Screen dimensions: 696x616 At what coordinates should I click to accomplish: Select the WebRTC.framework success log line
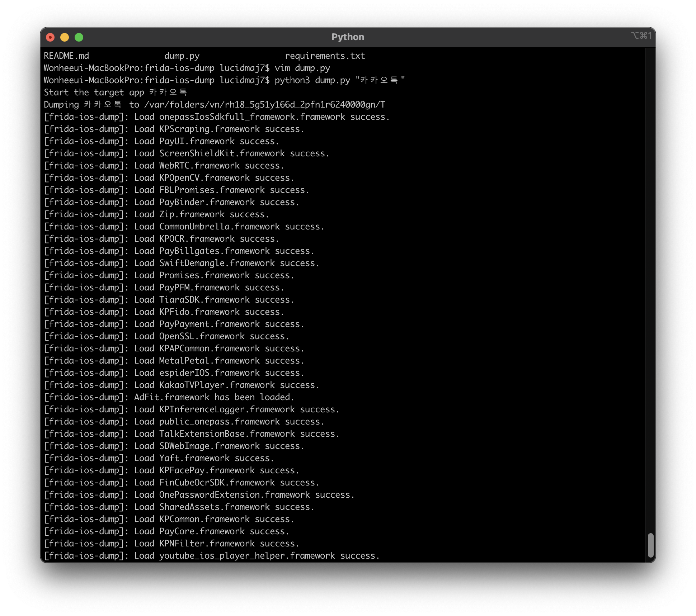click(x=164, y=165)
